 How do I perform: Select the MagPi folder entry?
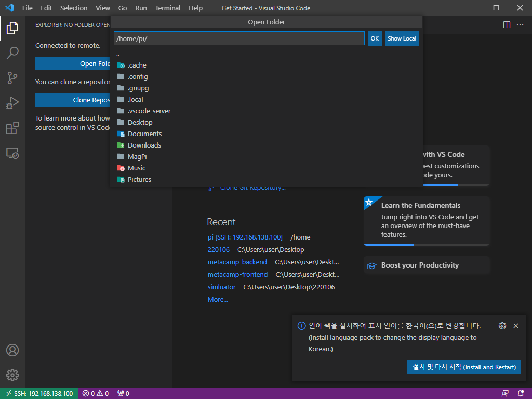pos(267,157)
